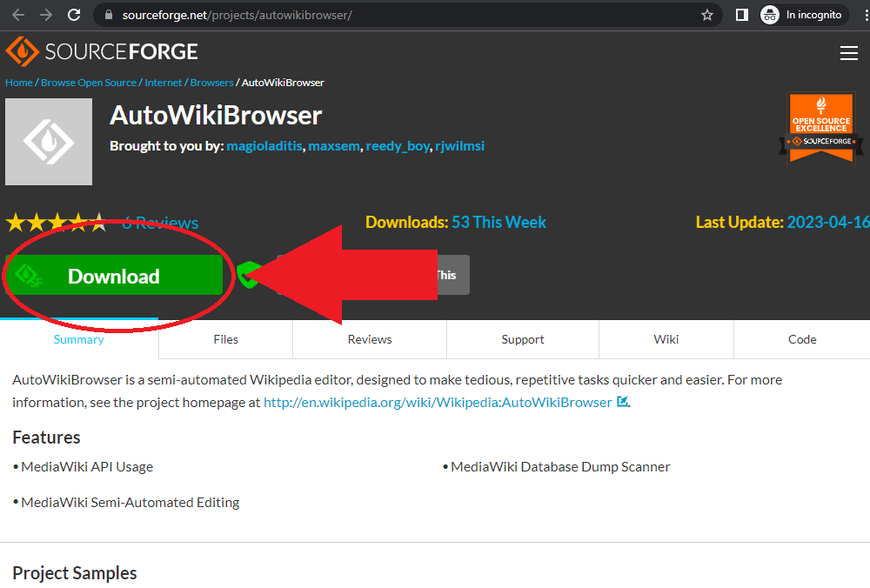The height and width of the screenshot is (588, 870).
Task: Click the external link icon after Wikipedia URL
Action: coord(623,402)
